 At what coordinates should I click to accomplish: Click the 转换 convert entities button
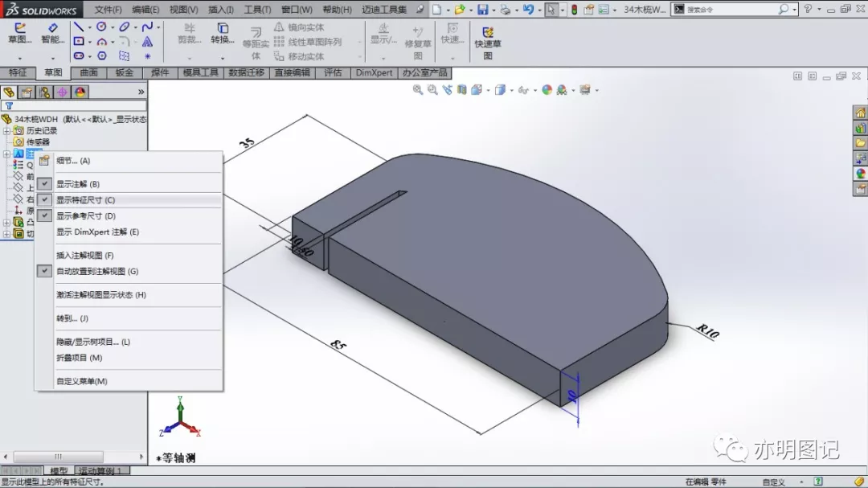coord(223,33)
